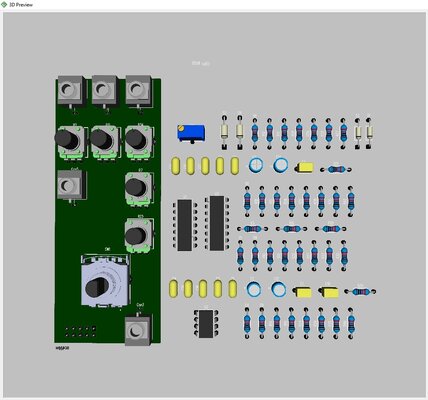Select the top-left potentiometer knob
This screenshot has height=400, width=428.
[70, 141]
